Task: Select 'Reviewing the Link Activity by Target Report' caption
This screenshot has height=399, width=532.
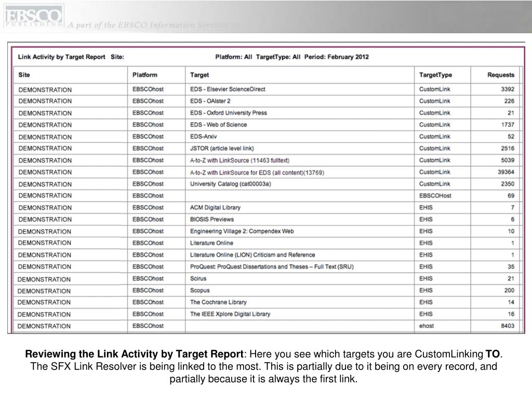Action: [135, 354]
